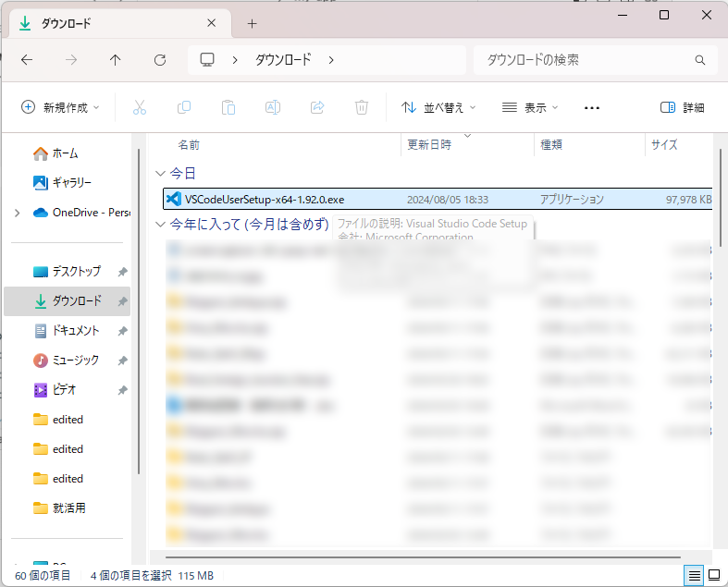Viewport: 728px width, 587px height.
Task: Sort by 名前 column header
Action: (189, 145)
